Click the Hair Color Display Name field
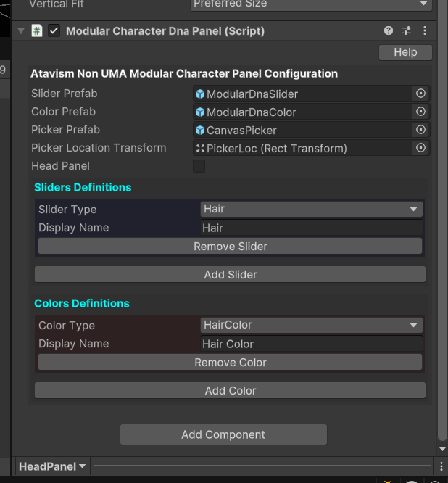 pos(311,344)
